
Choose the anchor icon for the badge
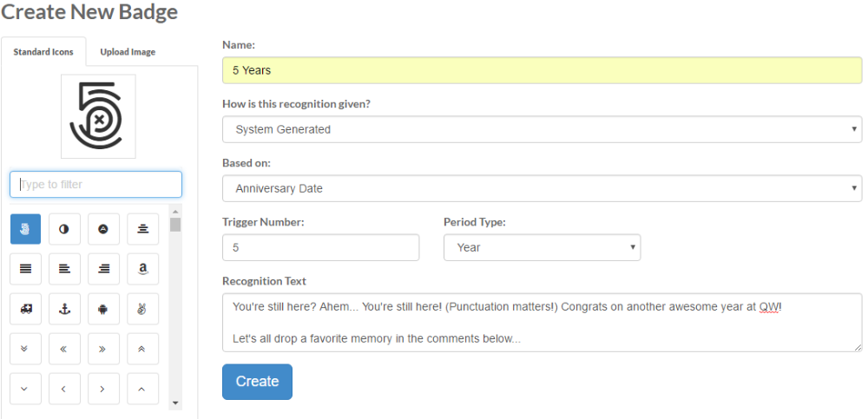64,309
